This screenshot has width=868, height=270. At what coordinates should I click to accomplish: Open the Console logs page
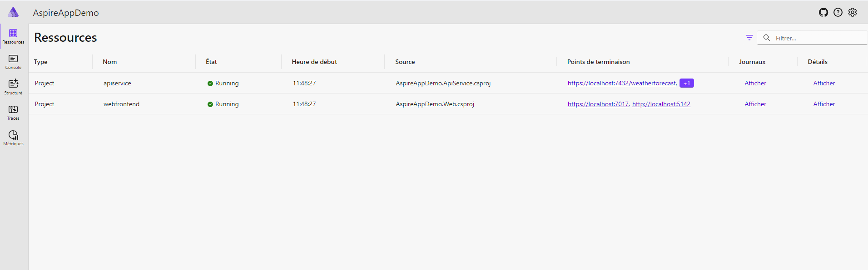pos(13,62)
